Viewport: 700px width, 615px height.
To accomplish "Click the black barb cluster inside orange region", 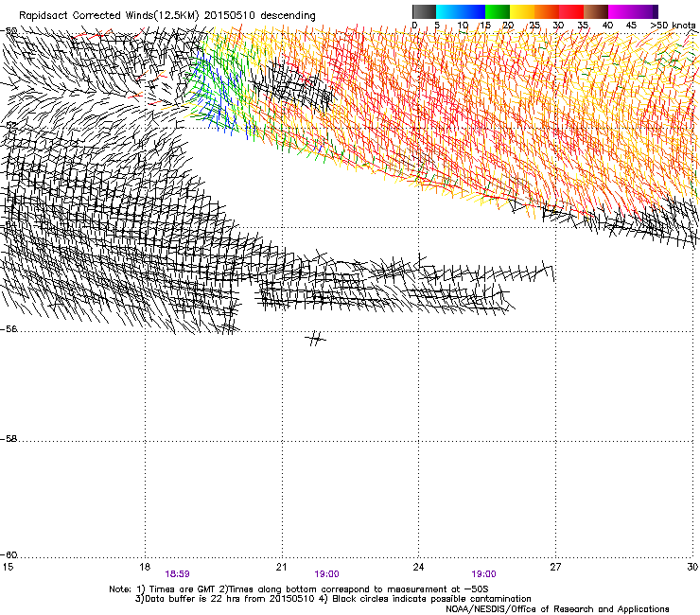I will pos(295,86).
